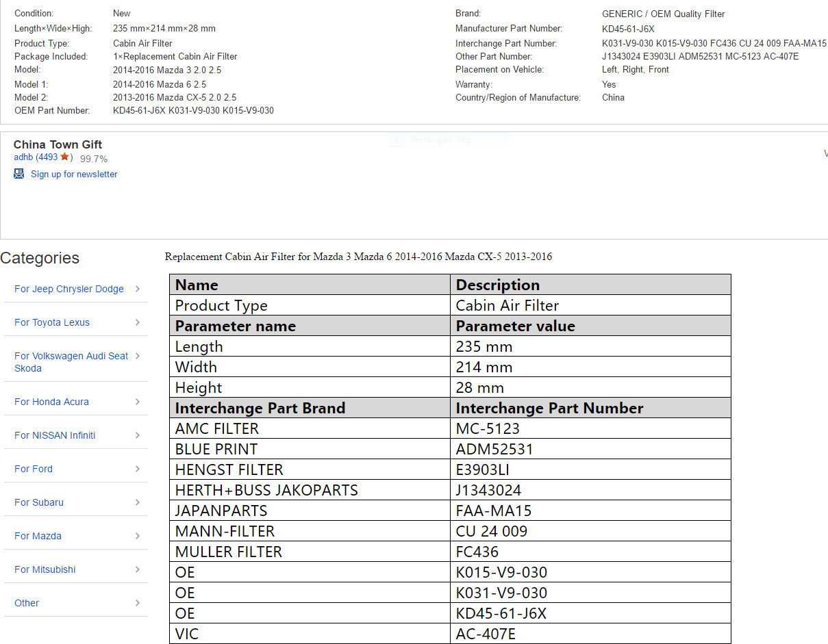The height and width of the screenshot is (644, 828).
Task: Open For Ford category
Action: click(34, 469)
